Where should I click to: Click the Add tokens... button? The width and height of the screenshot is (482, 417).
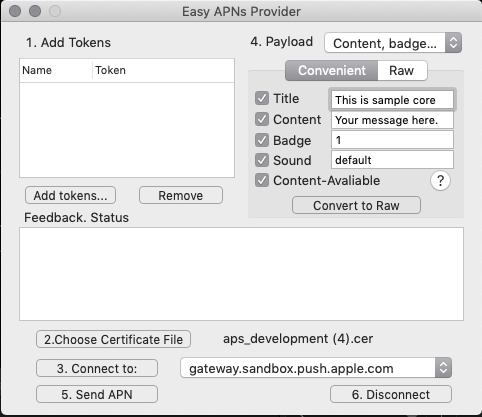point(70,195)
